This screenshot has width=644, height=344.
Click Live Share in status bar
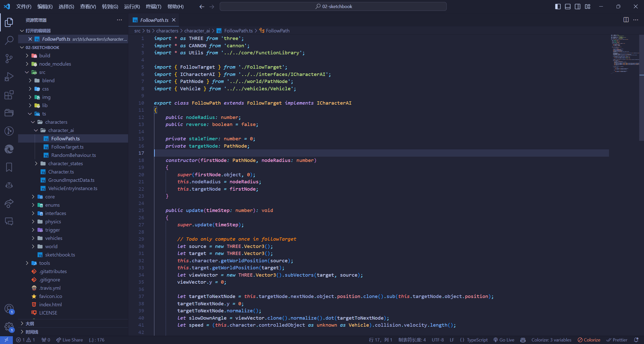tap(70, 340)
